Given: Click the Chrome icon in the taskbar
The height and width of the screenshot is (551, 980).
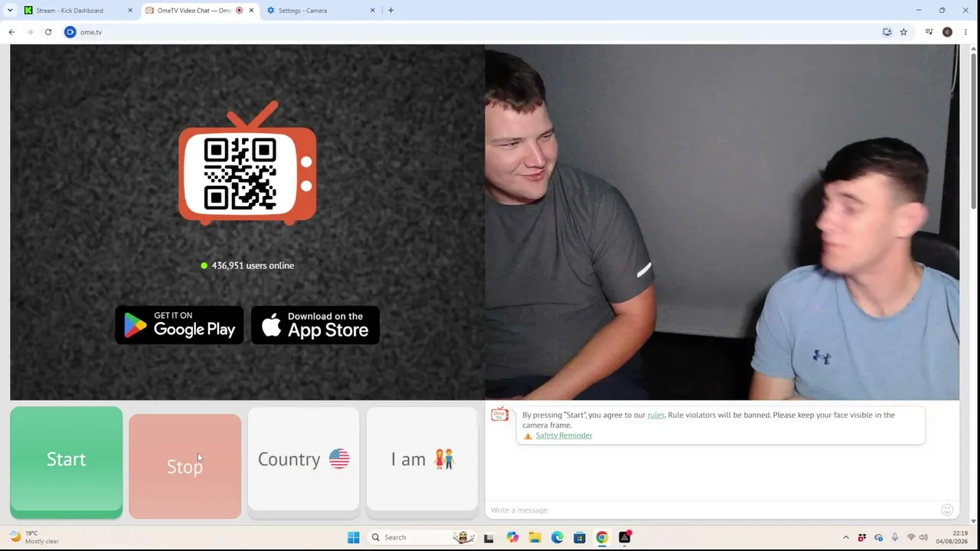Looking at the screenshot, I should pyautogui.click(x=602, y=537).
